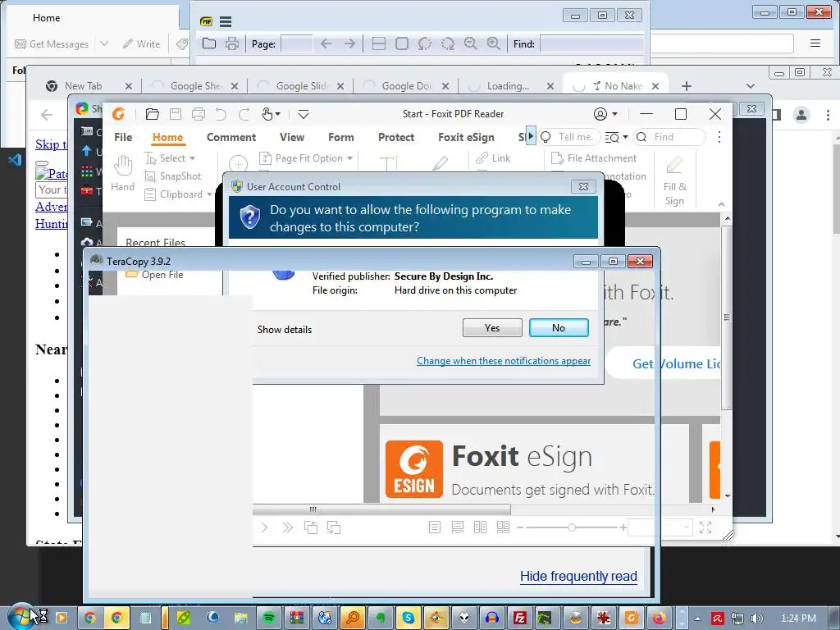The image size is (840, 630).
Task: Click Foxit account profile icon
Action: tap(600, 114)
